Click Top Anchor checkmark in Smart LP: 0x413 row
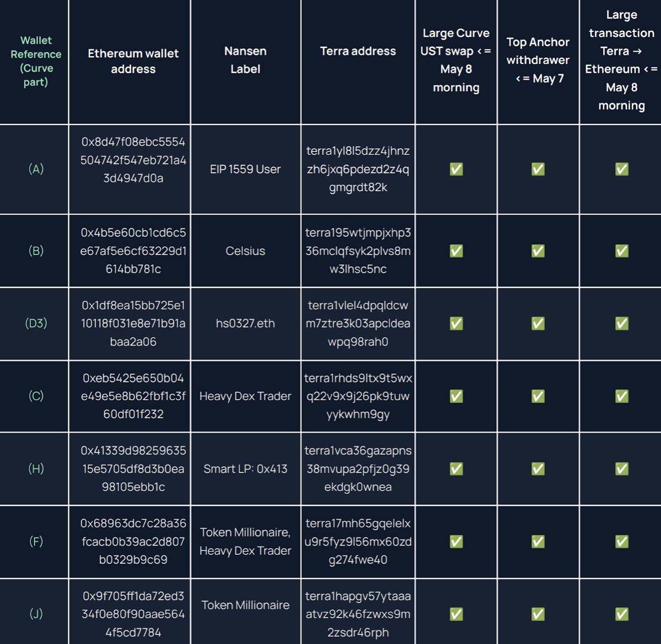The height and width of the screenshot is (644, 661). [538, 469]
